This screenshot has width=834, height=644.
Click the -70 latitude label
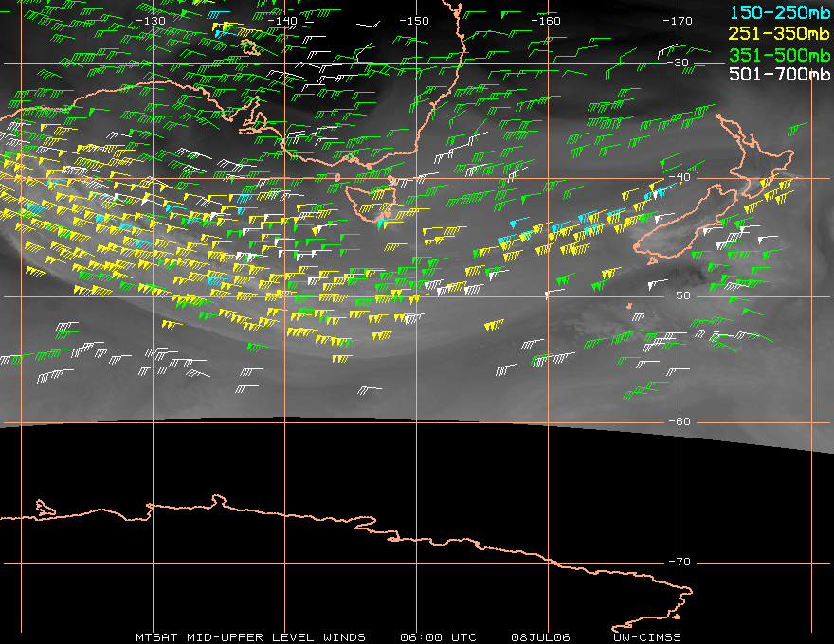680,562
